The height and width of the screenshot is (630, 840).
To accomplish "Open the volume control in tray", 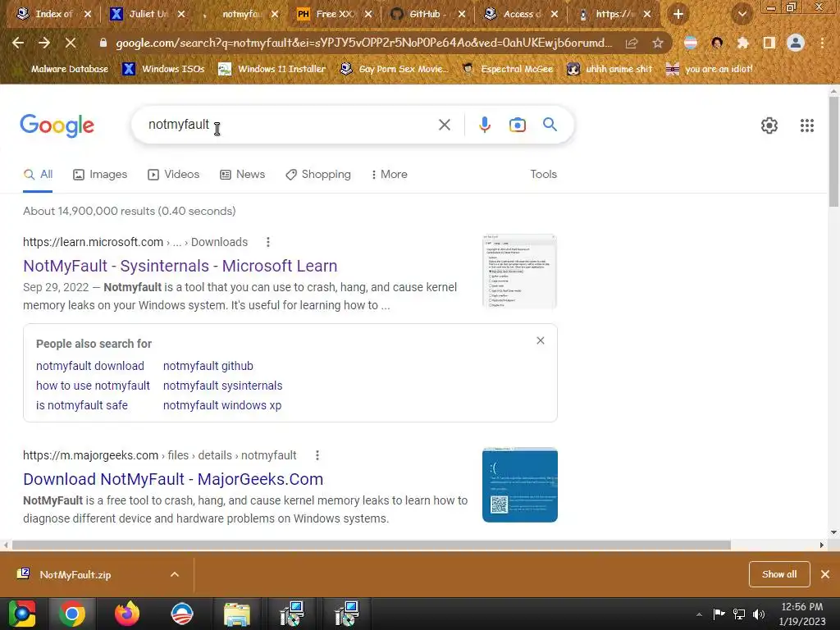I will [759, 614].
